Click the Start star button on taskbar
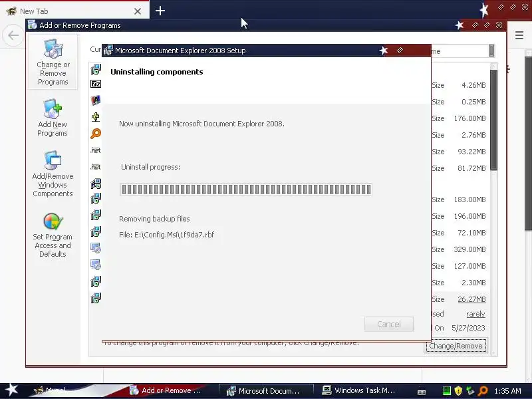Viewport: 532px width, 399px height. [12, 390]
